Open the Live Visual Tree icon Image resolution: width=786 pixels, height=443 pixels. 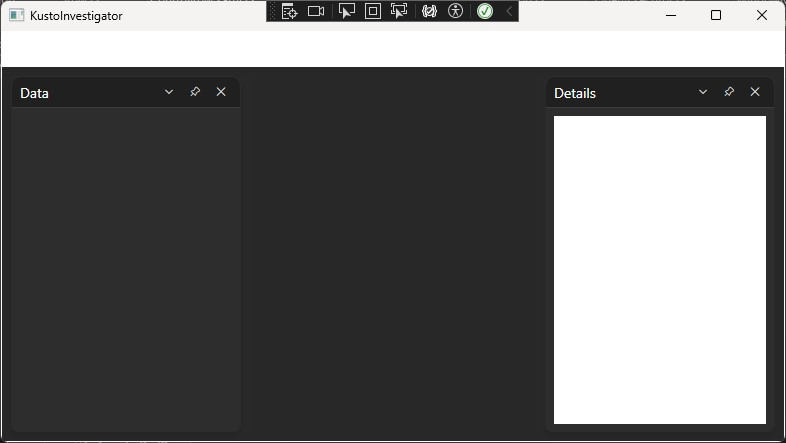(x=289, y=11)
